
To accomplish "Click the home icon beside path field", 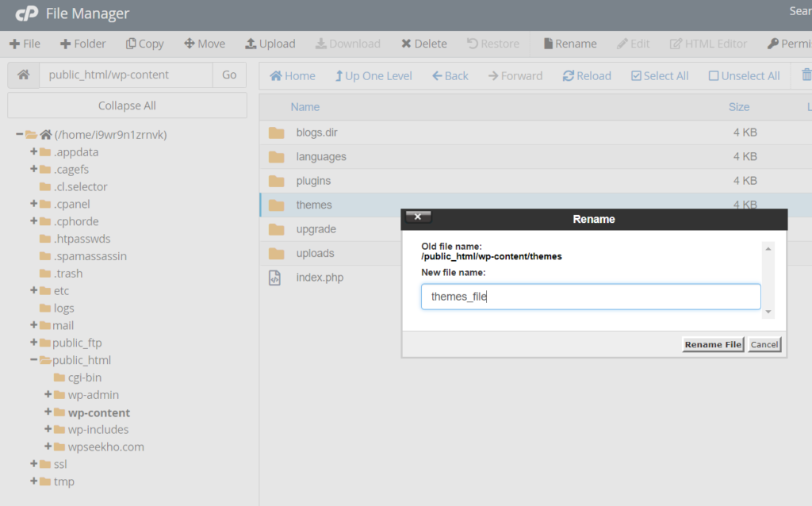I will [x=24, y=75].
